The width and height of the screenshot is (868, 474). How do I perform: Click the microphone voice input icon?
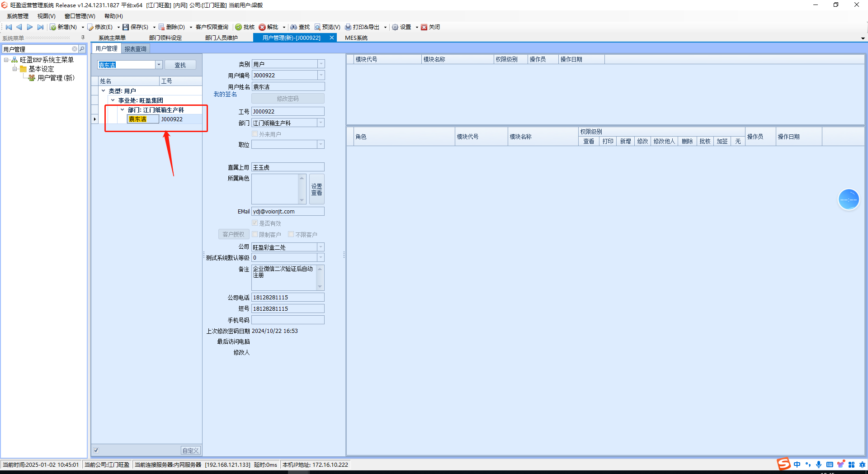coord(819,465)
